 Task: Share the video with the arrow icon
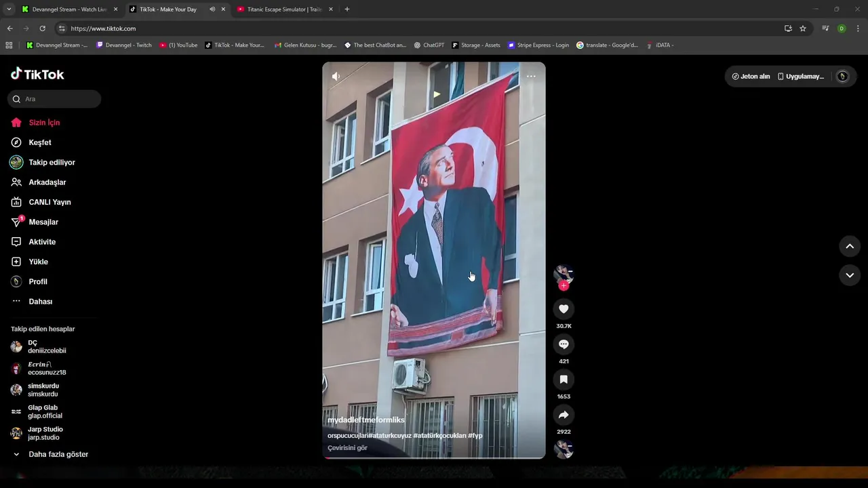click(x=564, y=415)
